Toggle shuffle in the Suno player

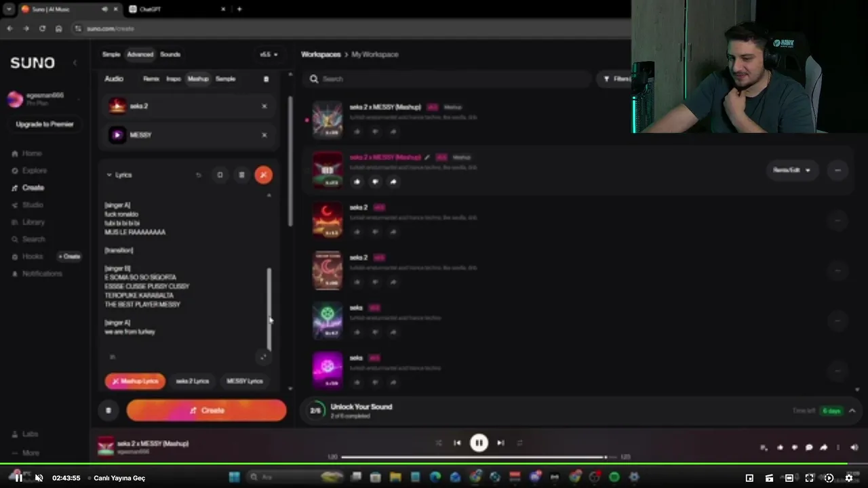438,443
